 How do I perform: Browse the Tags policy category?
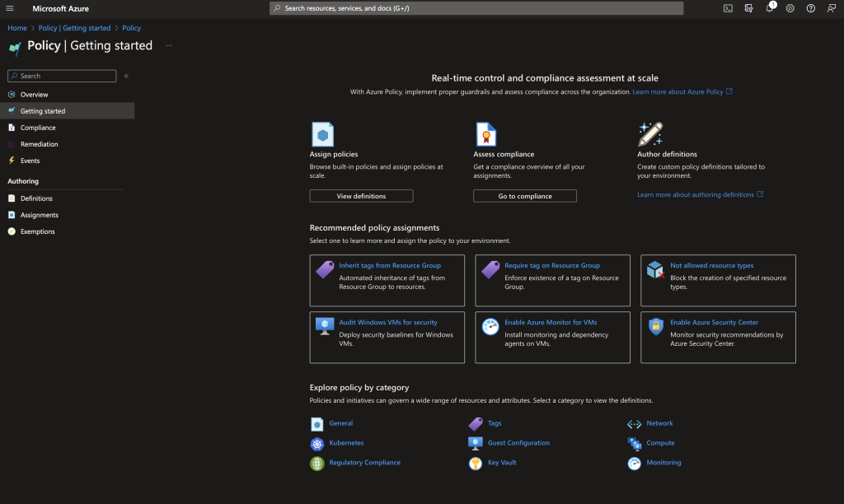tap(495, 423)
